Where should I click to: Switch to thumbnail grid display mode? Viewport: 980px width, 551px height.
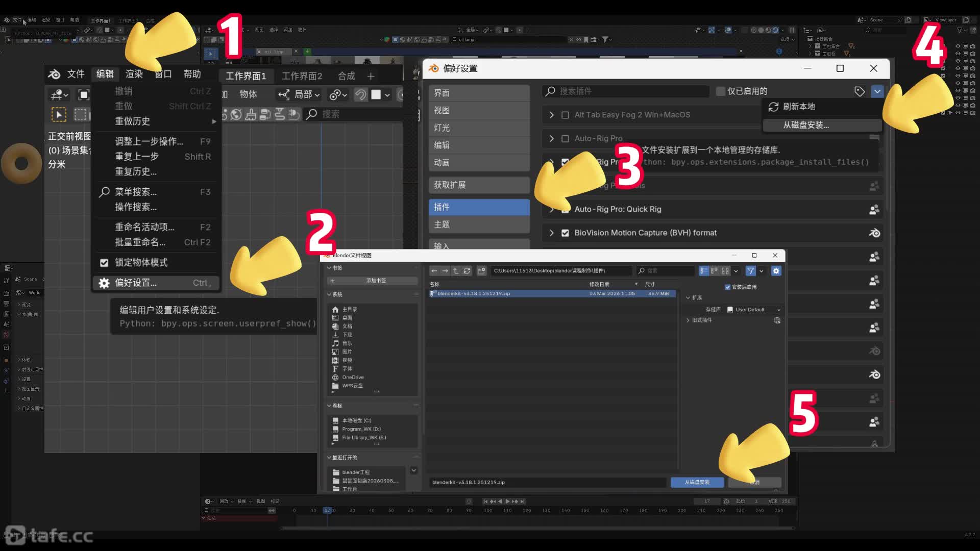725,271
